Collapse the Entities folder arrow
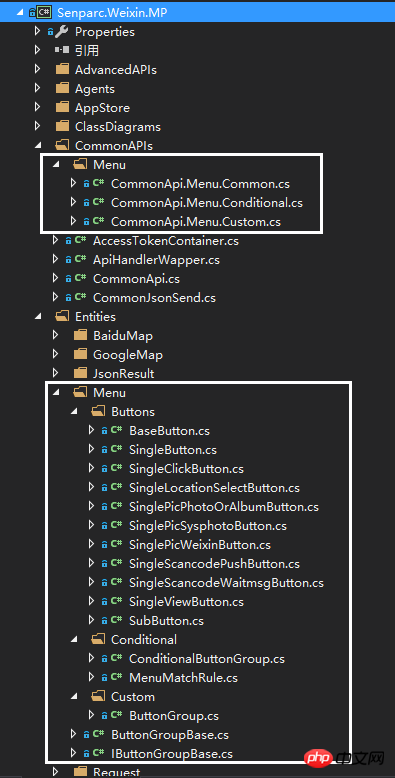395x778 pixels. [38, 317]
